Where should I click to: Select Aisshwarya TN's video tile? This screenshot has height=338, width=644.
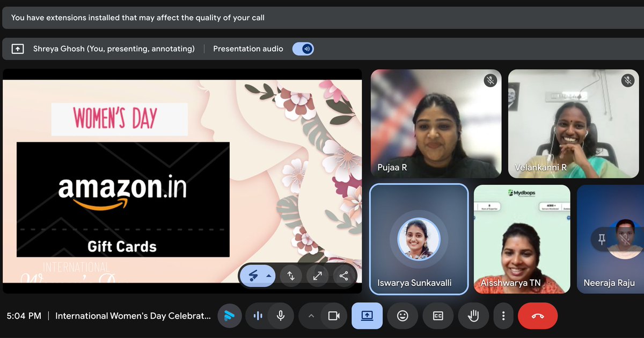522,239
